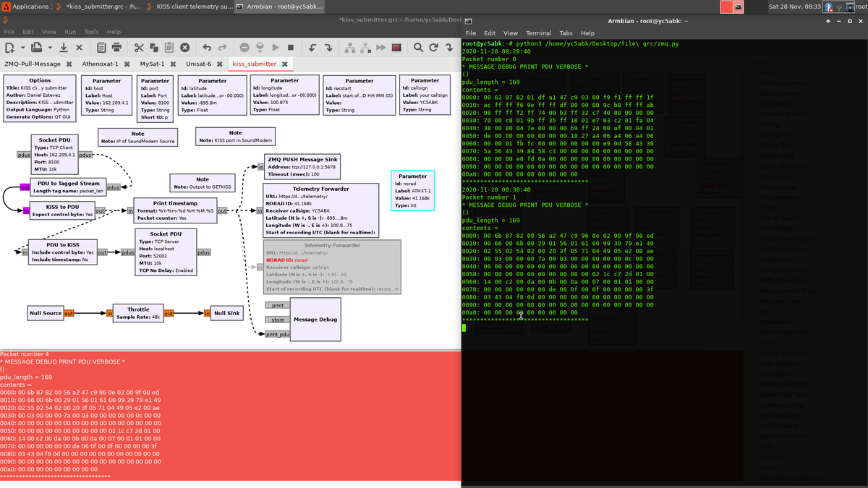Delete selected block with the circled X icon

[x=185, y=47]
